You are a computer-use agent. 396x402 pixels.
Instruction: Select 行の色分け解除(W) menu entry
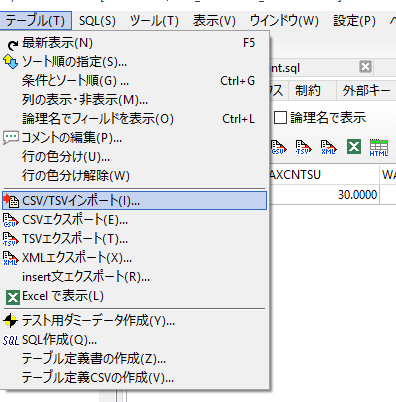click(x=134, y=175)
